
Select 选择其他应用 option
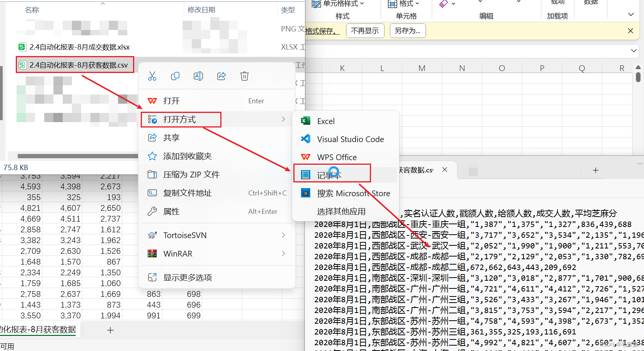[x=346, y=211]
